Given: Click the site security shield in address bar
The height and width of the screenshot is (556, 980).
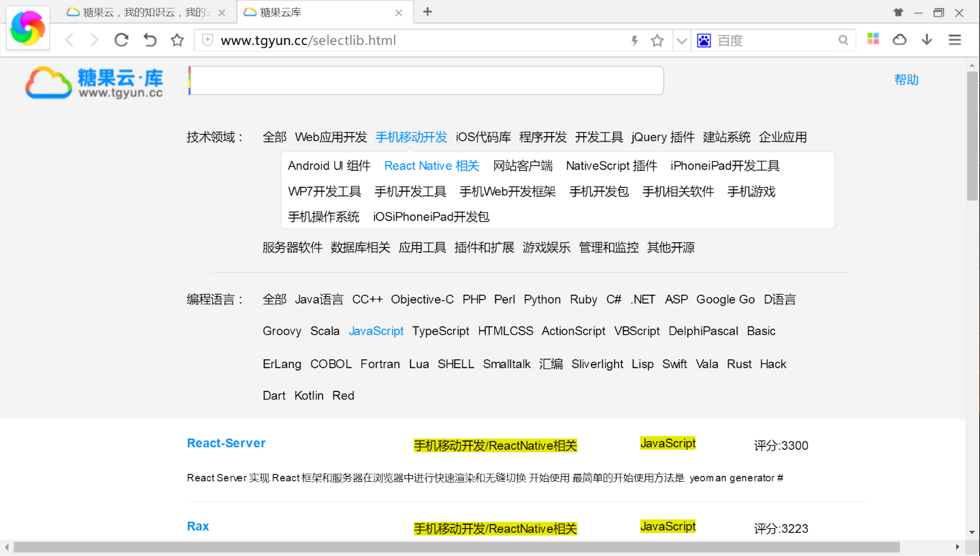Looking at the screenshot, I should click(x=208, y=40).
